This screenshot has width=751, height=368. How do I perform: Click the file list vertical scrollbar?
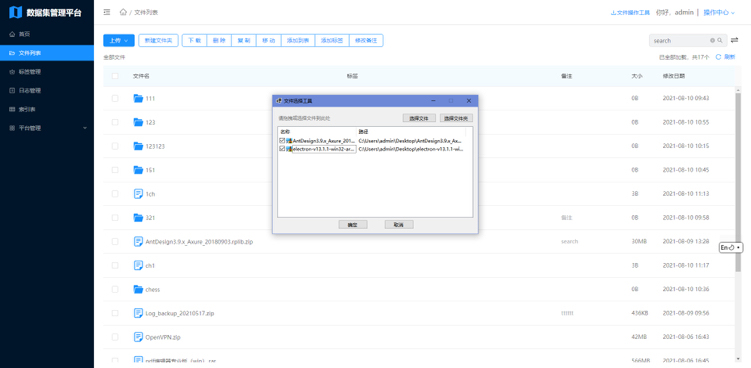(x=738, y=183)
